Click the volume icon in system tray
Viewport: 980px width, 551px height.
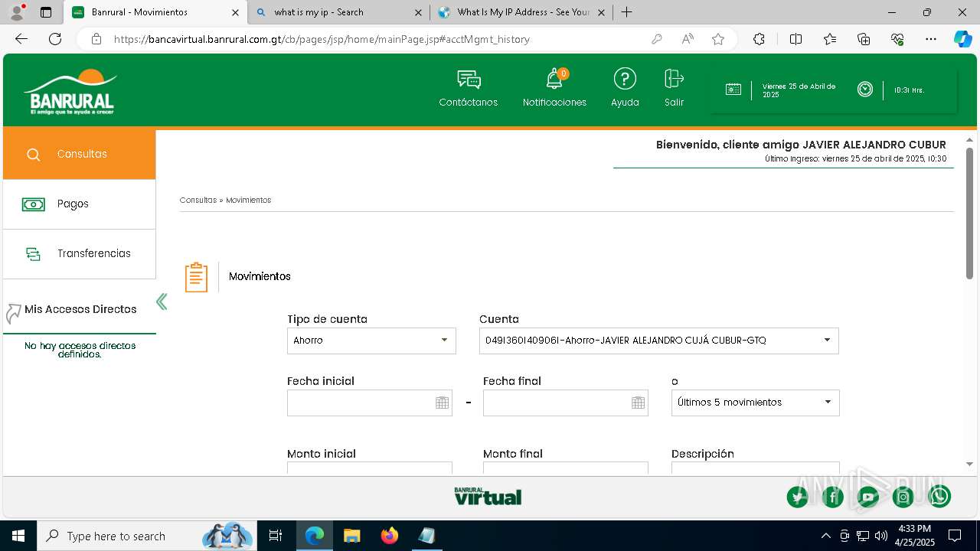tap(881, 536)
